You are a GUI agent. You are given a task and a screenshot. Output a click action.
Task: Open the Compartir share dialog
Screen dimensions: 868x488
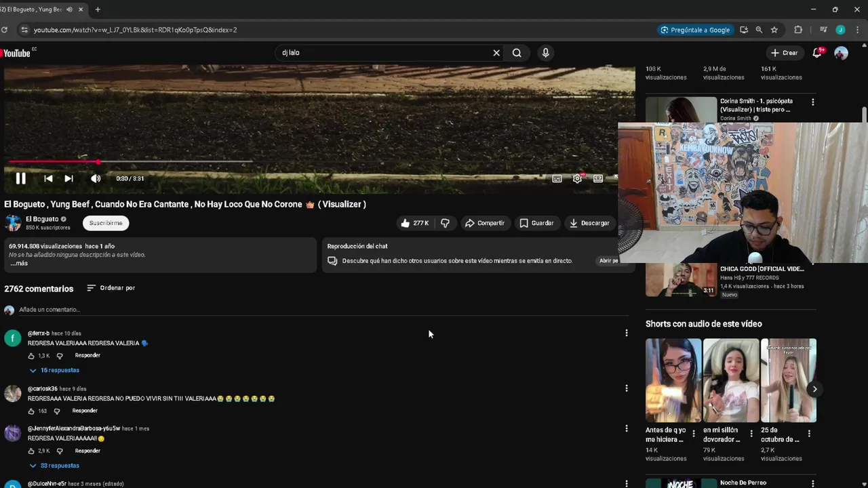pos(485,223)
